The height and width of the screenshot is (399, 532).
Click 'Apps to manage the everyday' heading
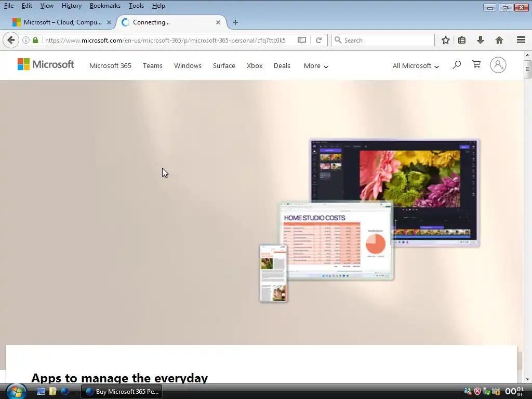(119, 378)
